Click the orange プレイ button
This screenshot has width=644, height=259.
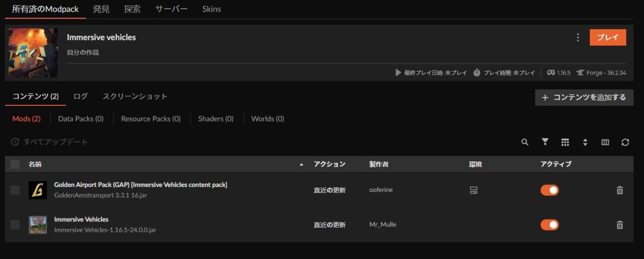click(608, 37)
